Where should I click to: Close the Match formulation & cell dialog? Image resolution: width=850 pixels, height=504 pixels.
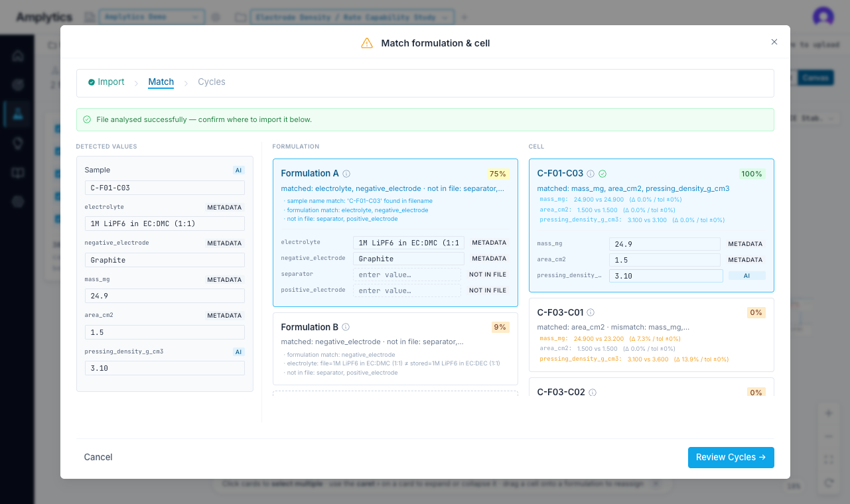[x=774, y=42]
